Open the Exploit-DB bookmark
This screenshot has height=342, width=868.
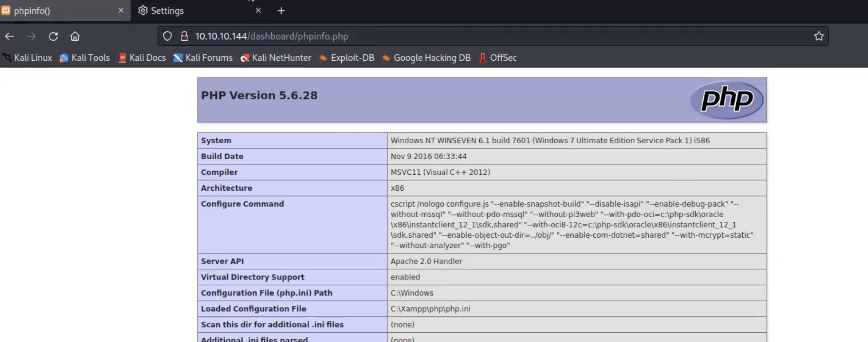pos(346,58)
